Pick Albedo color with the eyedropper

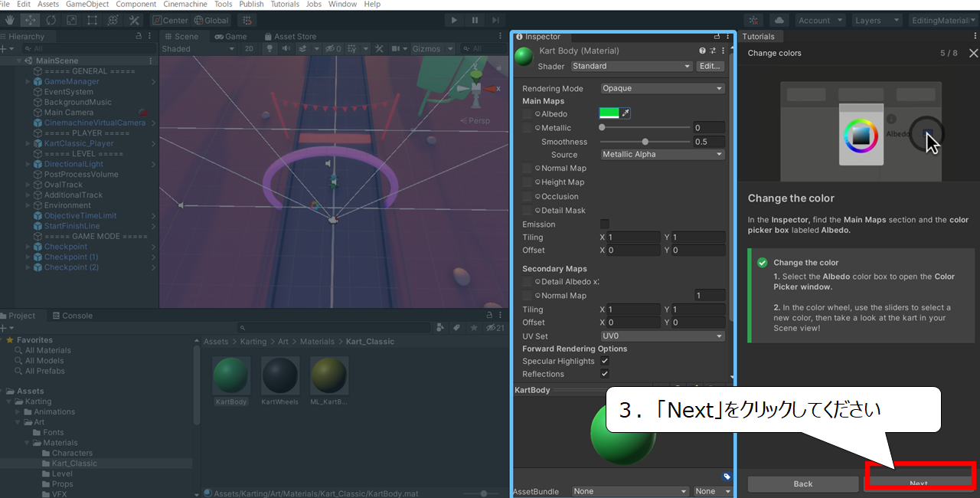[626, 113]
